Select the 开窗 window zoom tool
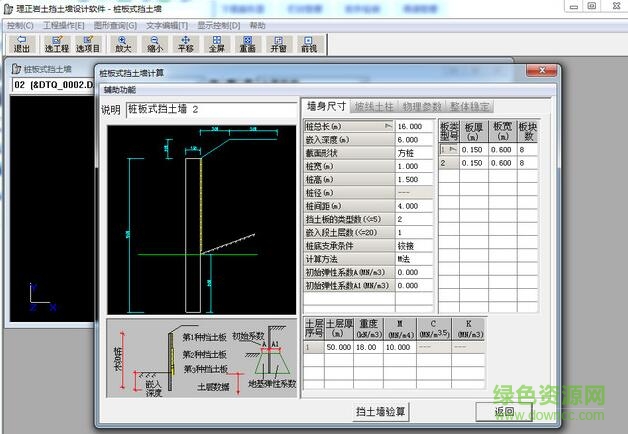 pos(278,43)
